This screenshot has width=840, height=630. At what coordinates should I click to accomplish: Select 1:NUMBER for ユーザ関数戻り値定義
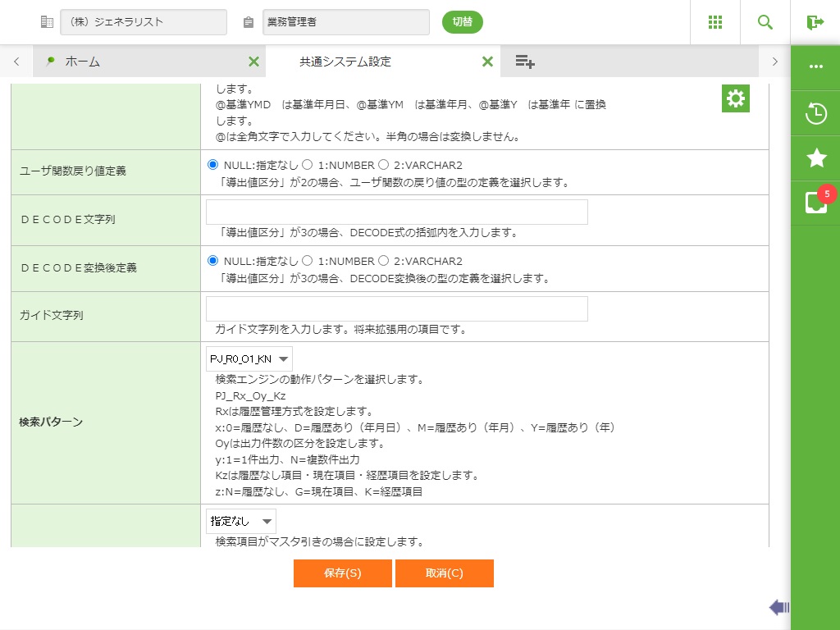pos(308,165)
